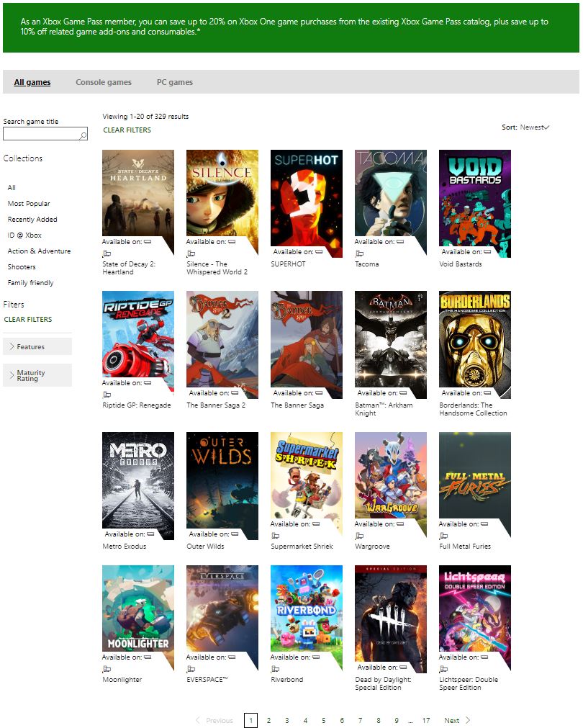This screenshot has width=583, height=728.
Task: Open Void Bastards game cover
Action: (x=475, y=203)
